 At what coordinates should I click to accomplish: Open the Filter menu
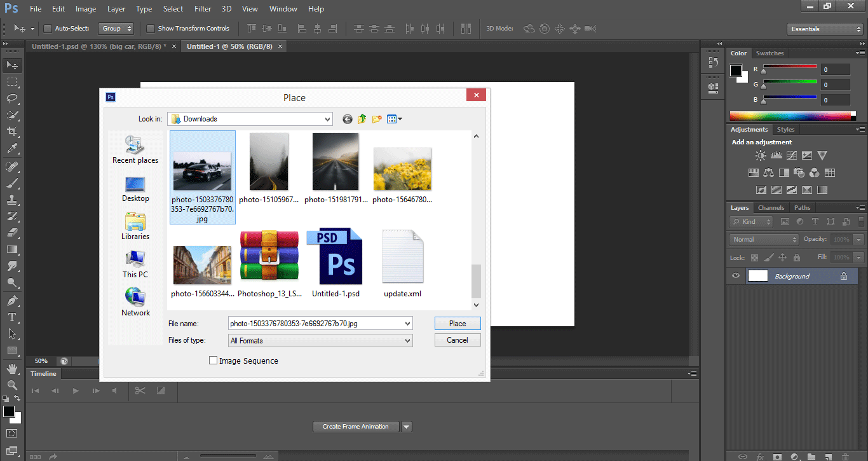pos(203,9)
